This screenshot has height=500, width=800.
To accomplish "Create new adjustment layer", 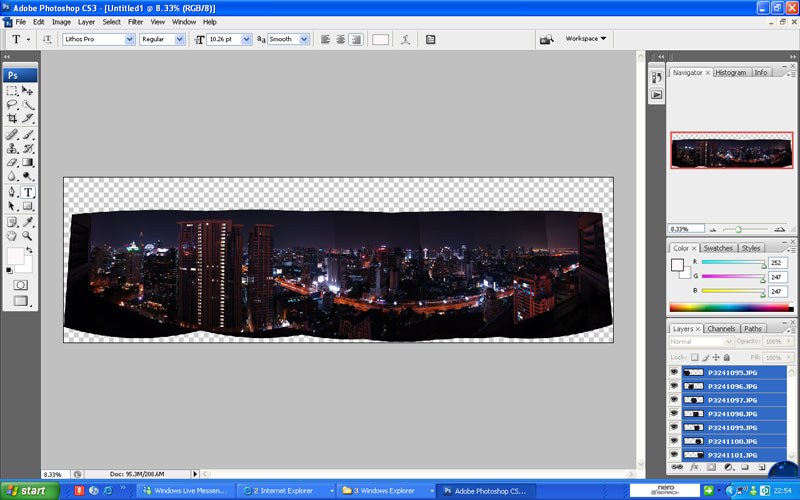I will (x=728, y=467).
